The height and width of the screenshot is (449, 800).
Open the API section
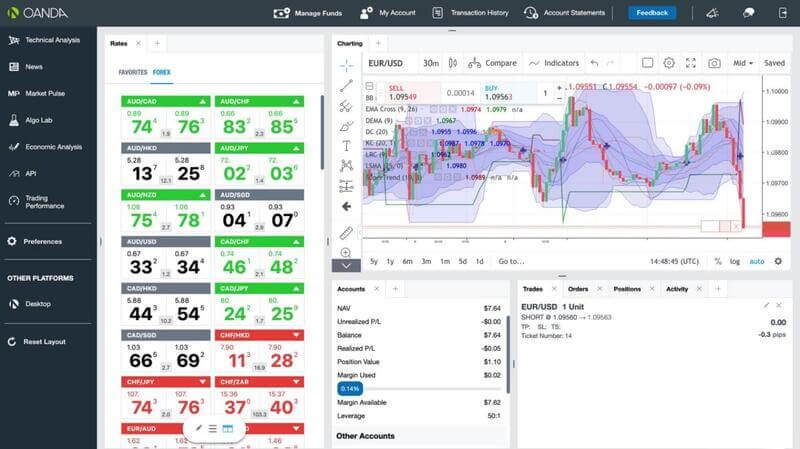pos(22,173)
